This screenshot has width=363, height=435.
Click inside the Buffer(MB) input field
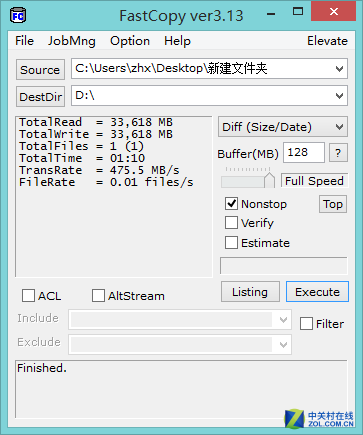304,153
